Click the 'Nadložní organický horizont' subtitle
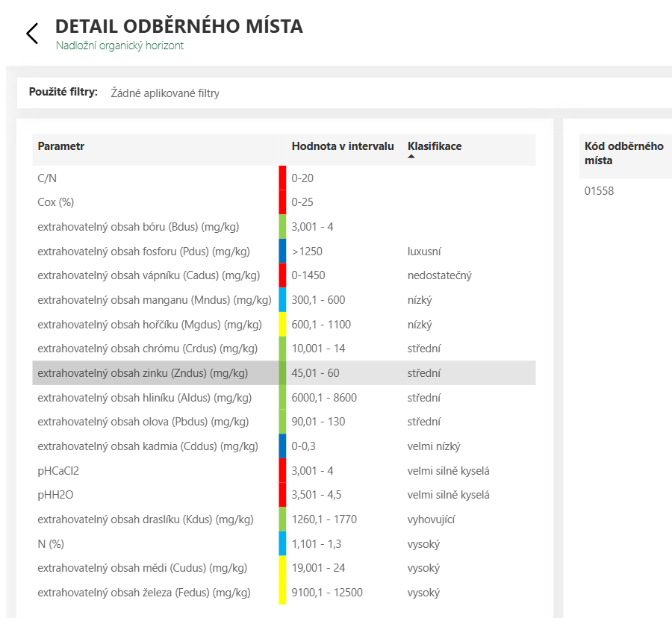Viewport: 672px width, 618px height. (x=119, y=46)
